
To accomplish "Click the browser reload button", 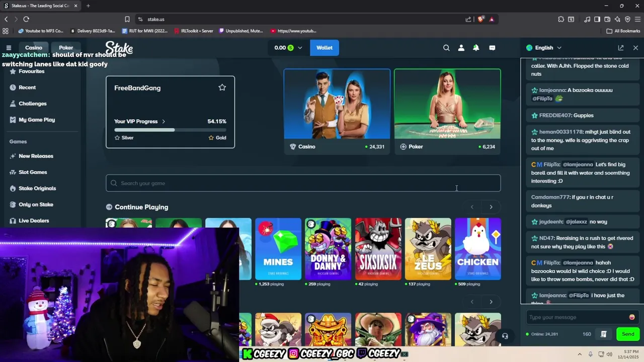I will click(x=26, y=19).
